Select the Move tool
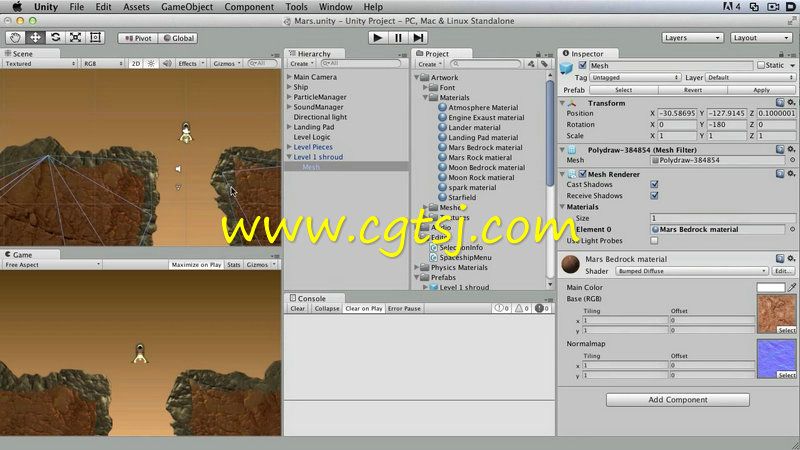 [35, 37]
